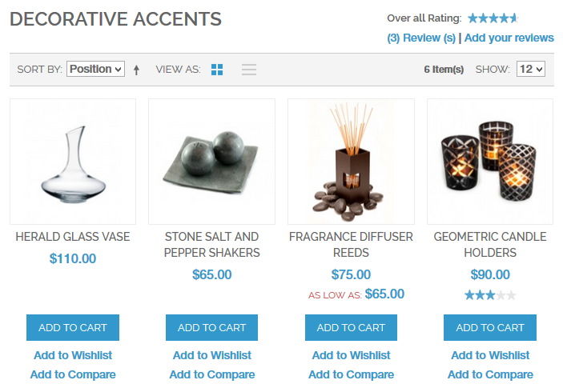Viewport: 563px width, 392px height.
Task: Open Stone Salt and Pepper Shakers image
Action: [212, 162]
